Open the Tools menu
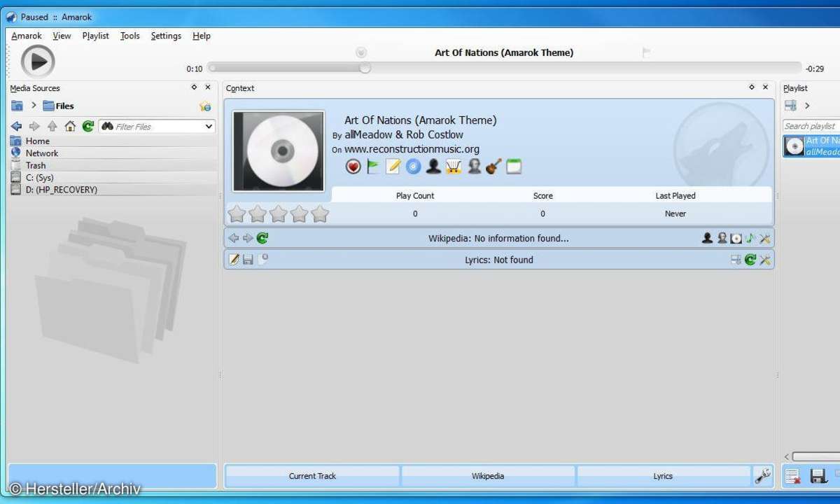 pos(130,36)
